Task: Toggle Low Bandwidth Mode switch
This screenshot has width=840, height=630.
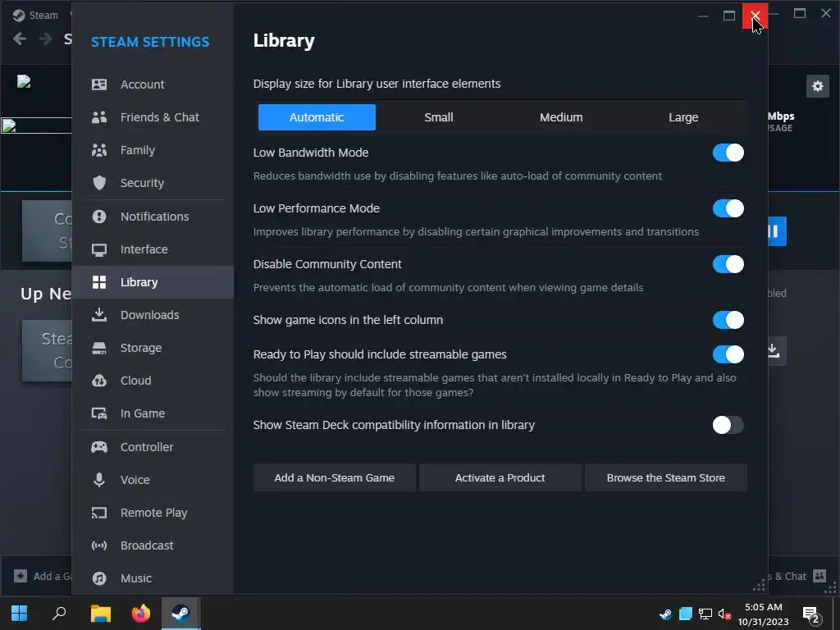Action: coord(728,153)
